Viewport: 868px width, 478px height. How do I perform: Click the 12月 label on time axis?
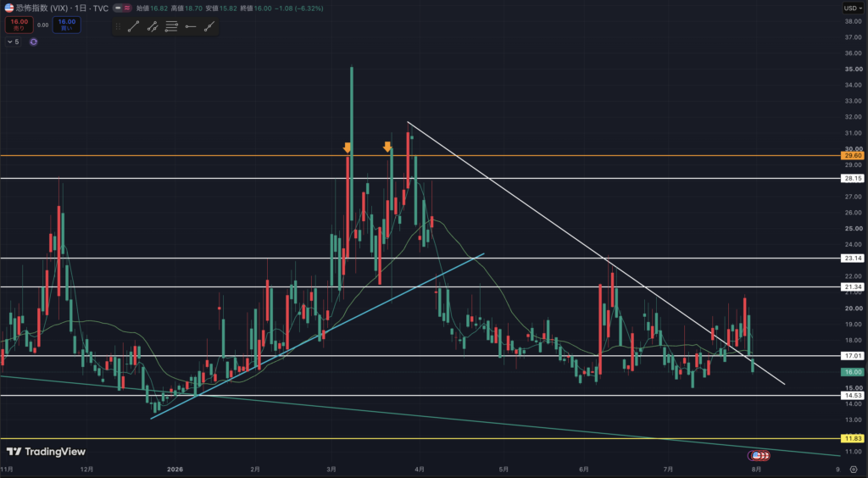(86, 470)
